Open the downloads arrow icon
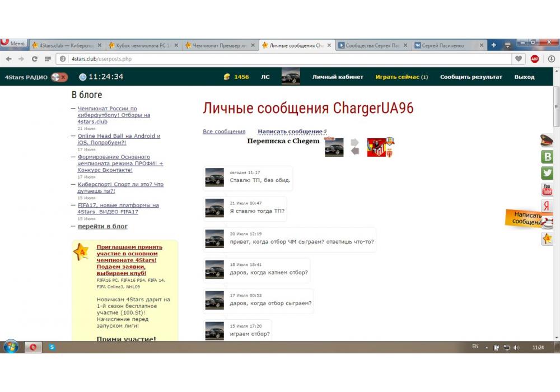Screen dimensions: 560x392 tap(552, 59)
